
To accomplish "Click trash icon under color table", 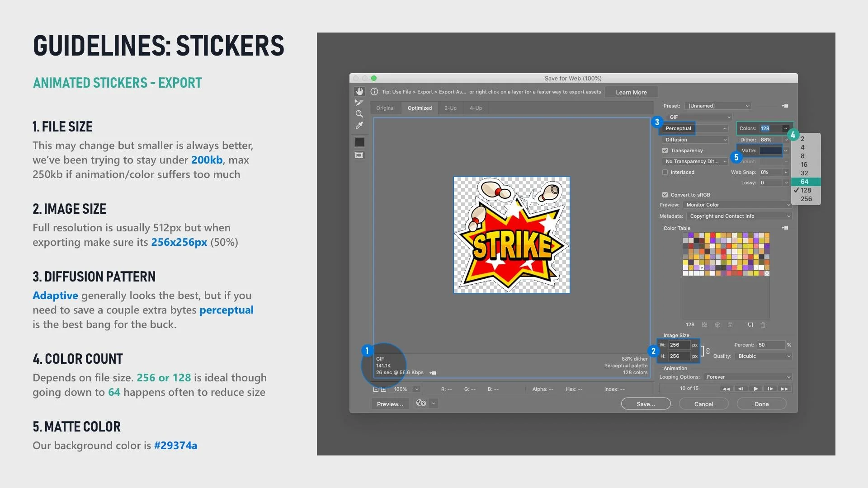I will click(763, 325).
